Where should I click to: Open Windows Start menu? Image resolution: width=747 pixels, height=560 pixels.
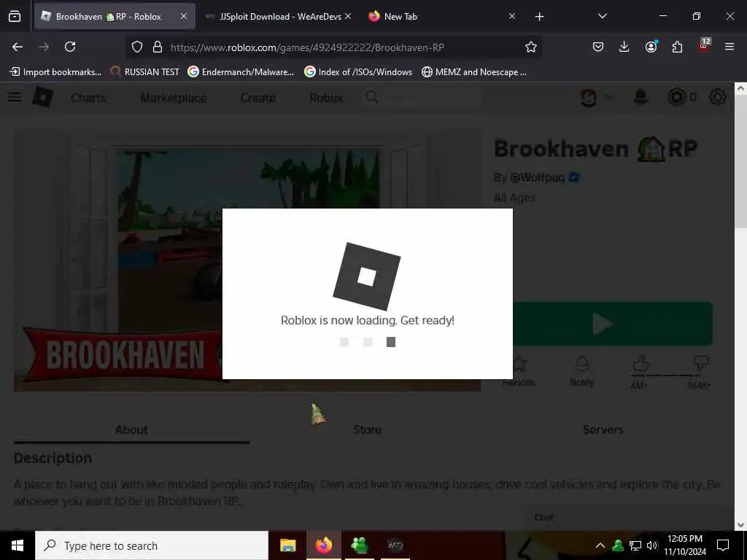18,545
